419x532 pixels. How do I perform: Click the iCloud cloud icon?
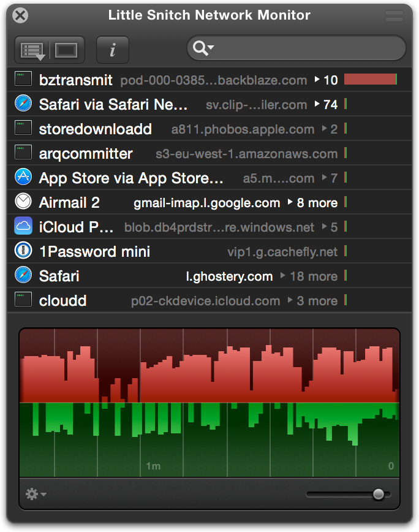(x=23, y=226)
